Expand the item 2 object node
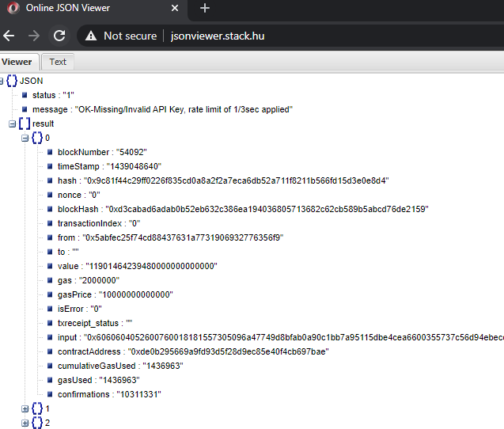Viewport: 504px width, 429px height. point(25,423)
